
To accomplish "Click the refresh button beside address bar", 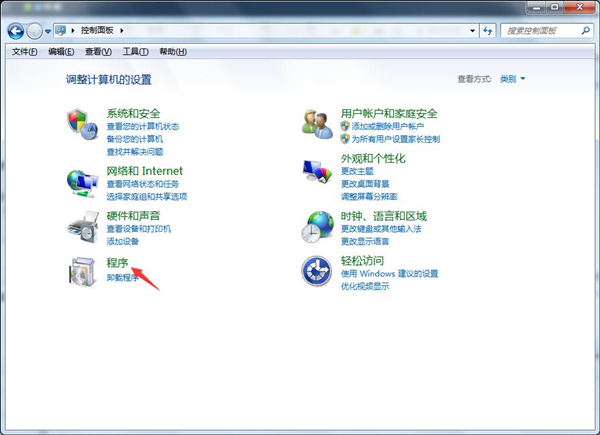I will coord(488,31).
